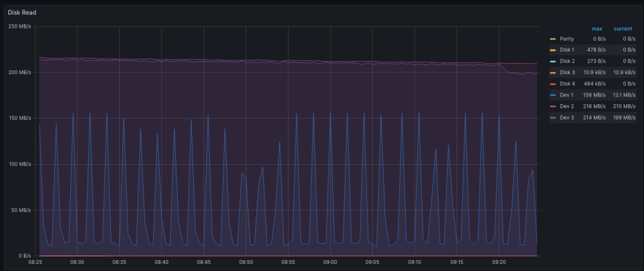644x271 pixels.
Task: Click Dev 3 max value 214 MB/s
Action: (x=594, y=118)
